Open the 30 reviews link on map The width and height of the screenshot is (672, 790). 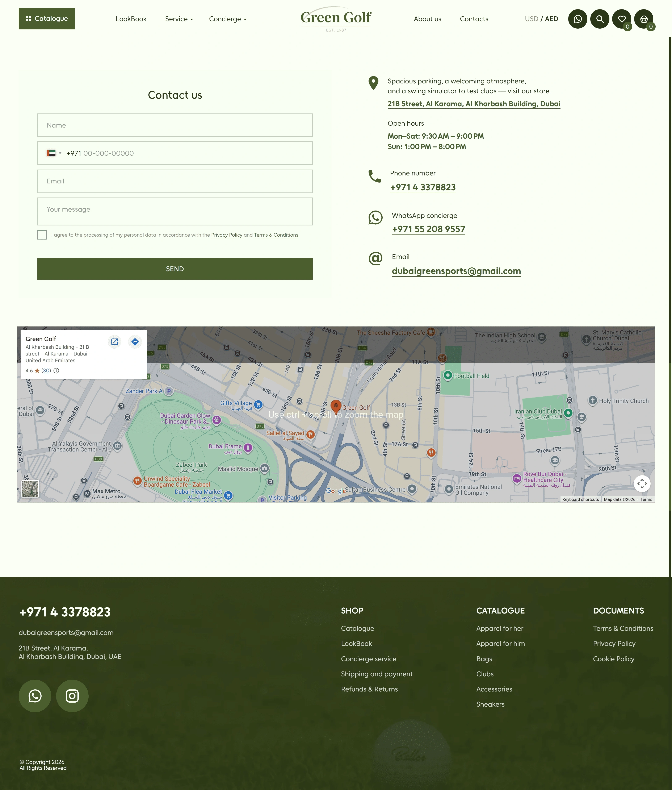pos(46,371)
